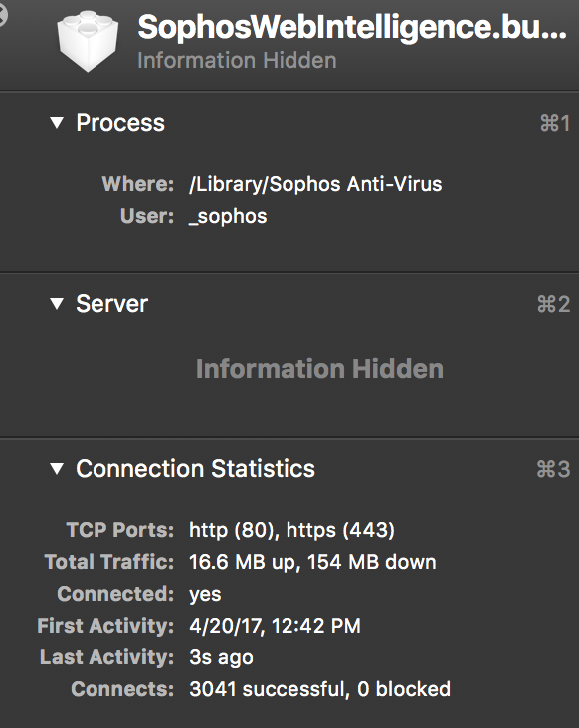Click the First Activity date 4/20/17
579x728 pixels.
[x=227, y=626]
